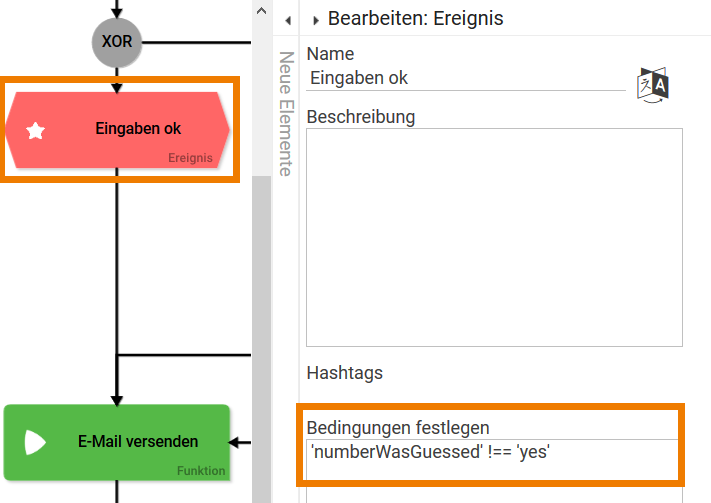Click the arrowhead entering E-Mail versenden from right
Viewport: 711px width, 503px height.
[x=236, y=441]
